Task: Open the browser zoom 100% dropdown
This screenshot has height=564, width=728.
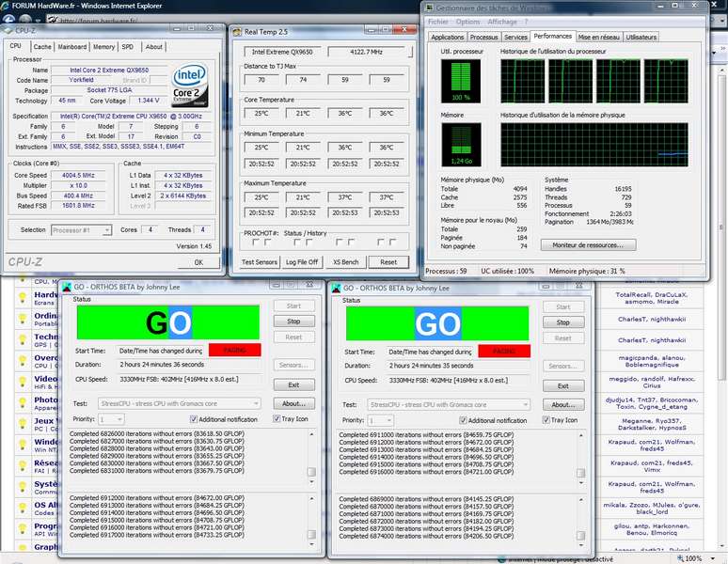Action: pos(713,558)
